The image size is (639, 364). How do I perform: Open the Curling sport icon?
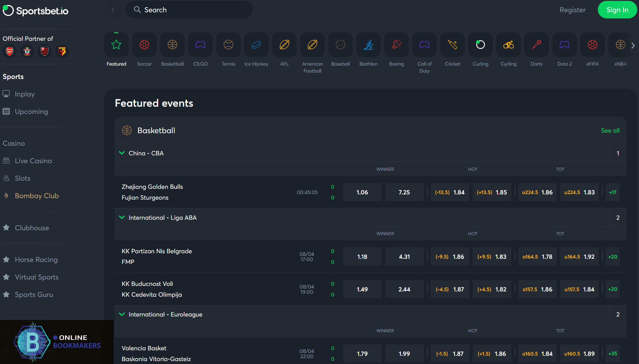pyautogui.click(x=480, y=45)
